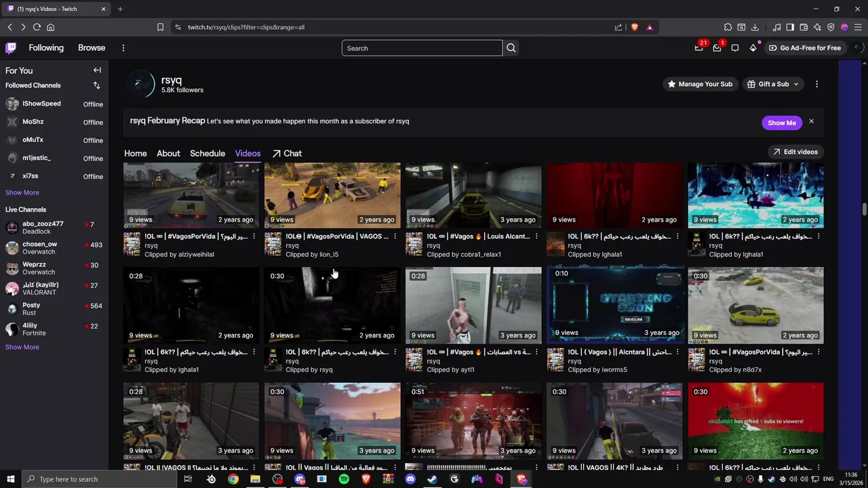Open rsyq channel options three-dot menu
This screenshot has width=868, height=488.
point(816,84)
